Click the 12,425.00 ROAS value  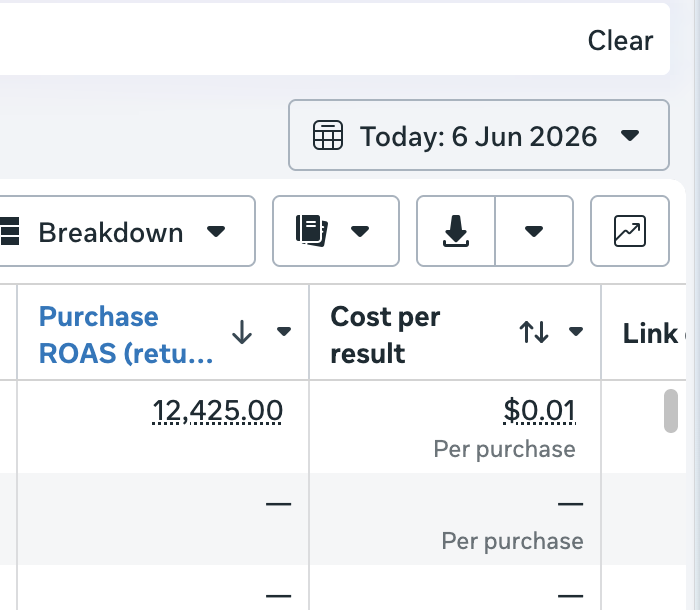pos(217,410)
